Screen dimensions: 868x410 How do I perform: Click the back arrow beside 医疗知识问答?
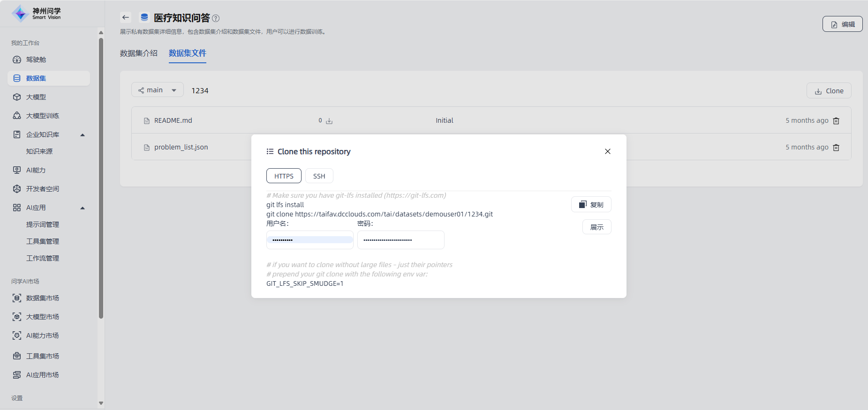click(125, 18)
